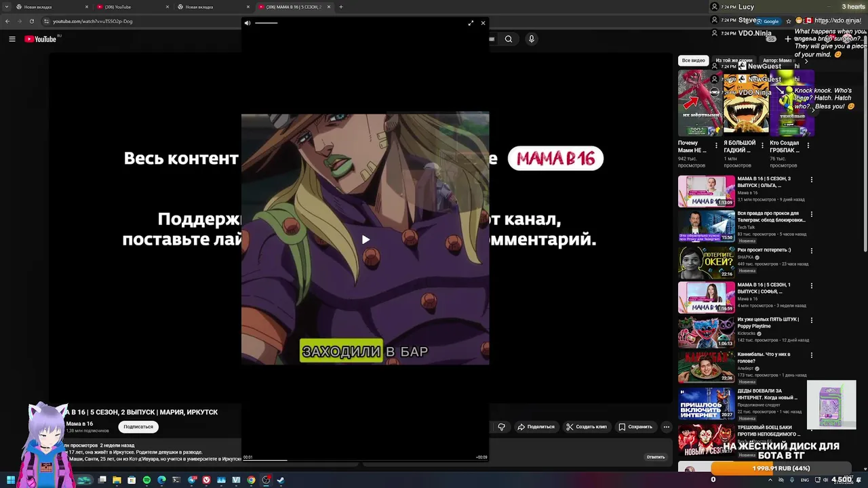Expand the overlay player to fullscreen
Viewport: 868px width, 488px height.
[x=471, y=23]
